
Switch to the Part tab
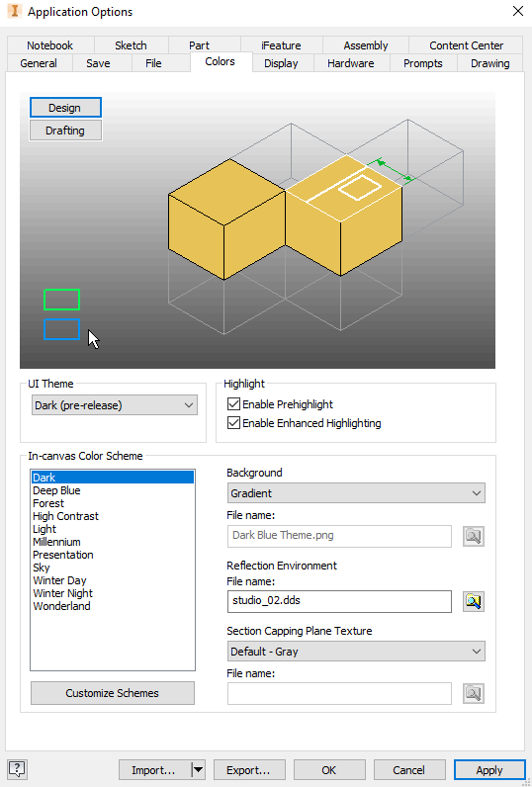coord(199,45)
